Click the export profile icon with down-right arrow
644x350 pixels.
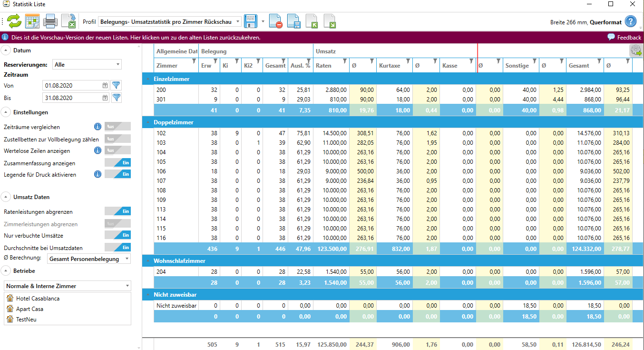[x=330, y=21]
